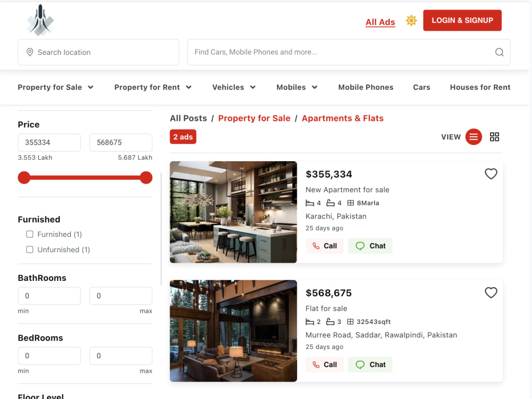Click BedRooms min input
The image size is (532, 399).
click(49, 356)
